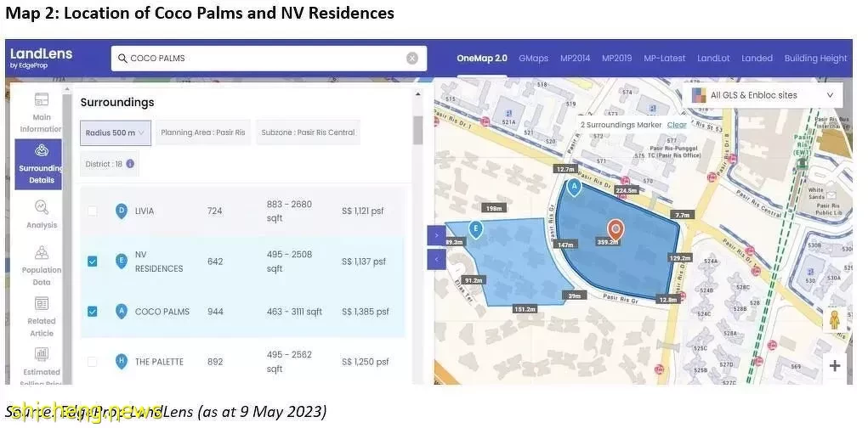Open the Radius 500 m dropdown
This screenshot has width=868, height=428.
tap(115, 132)
